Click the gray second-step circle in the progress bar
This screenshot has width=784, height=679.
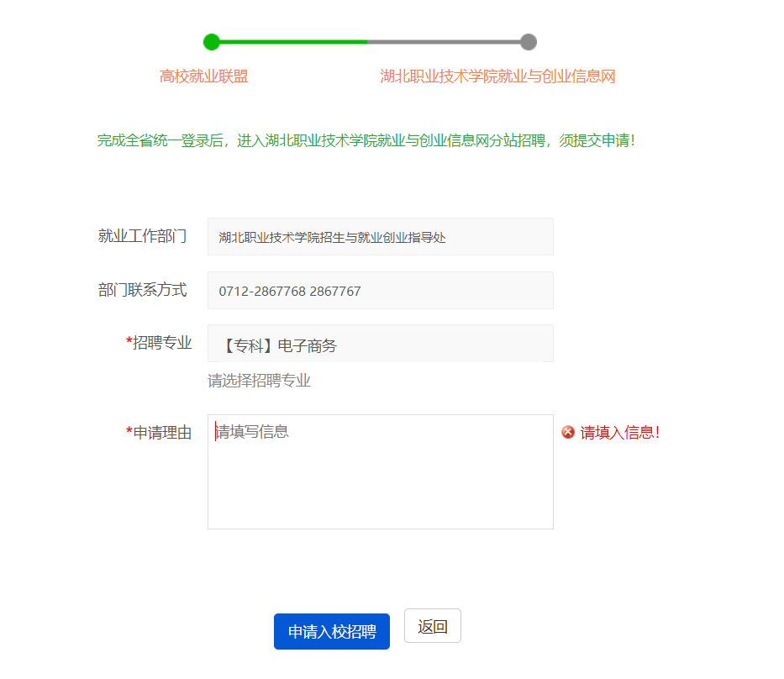pyautogui.click(x=528, y=42)
